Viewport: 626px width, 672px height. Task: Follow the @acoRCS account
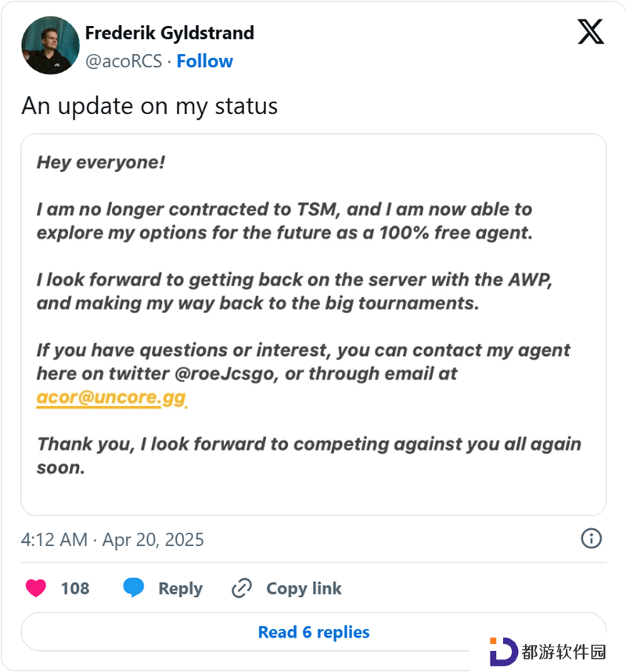(205, 61)
